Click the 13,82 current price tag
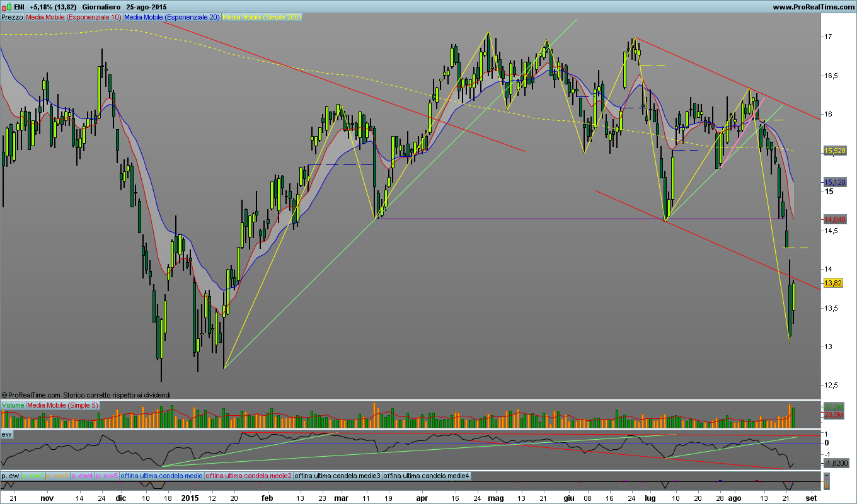The height and width of the screenshot is (504, 857). pos(833,283)
